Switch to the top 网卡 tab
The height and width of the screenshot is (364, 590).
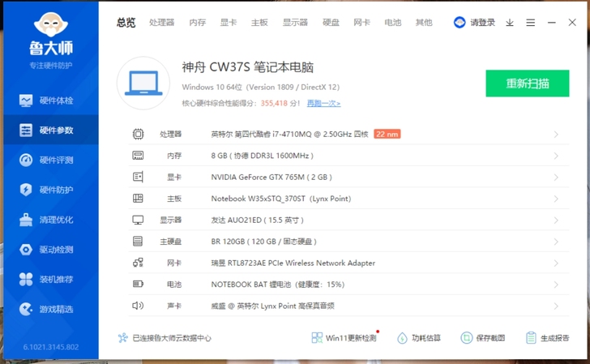point(362,23)
